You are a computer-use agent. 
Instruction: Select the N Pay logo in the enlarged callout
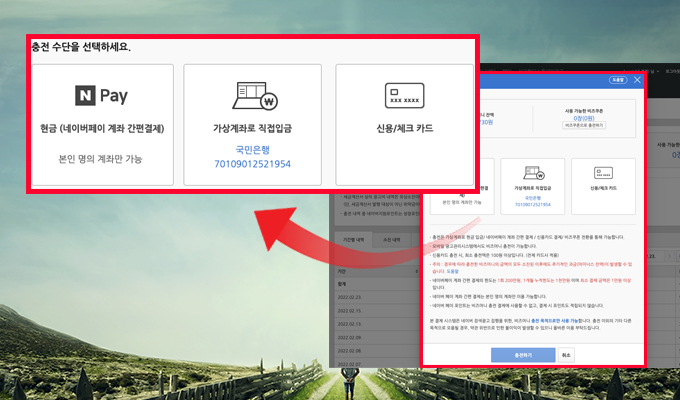coord(101,95)
